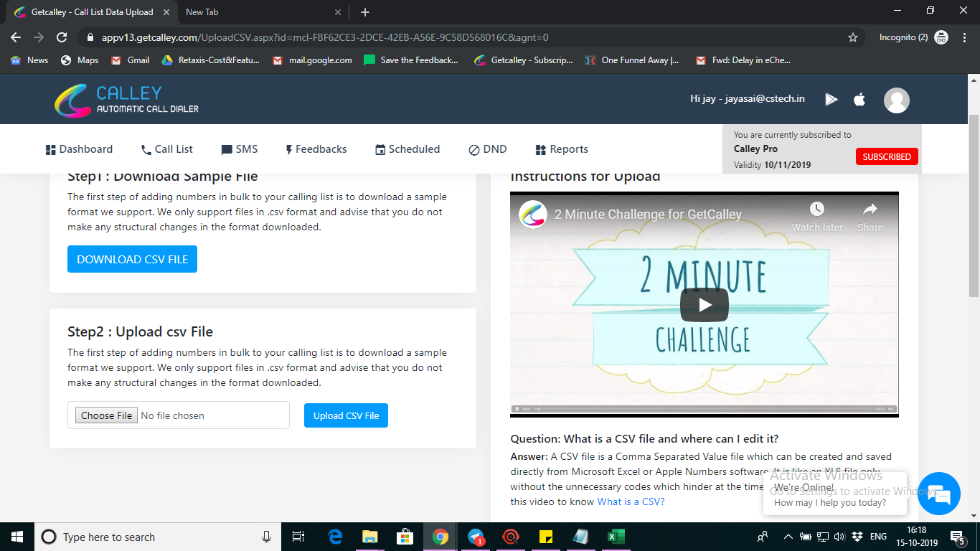Screen dimensions: 980x551
Task: Click the Upload CSV File button
Action: (346, 415)
